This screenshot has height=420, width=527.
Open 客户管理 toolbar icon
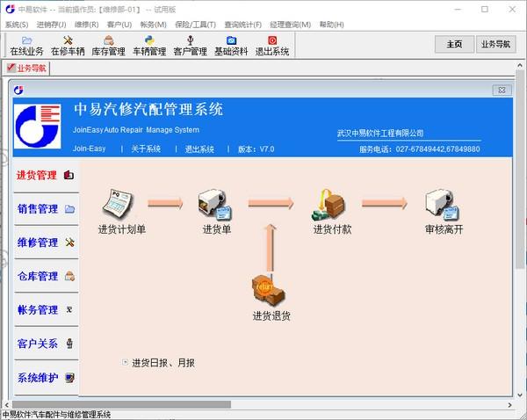pyautogui.click(x=191, y=46)
